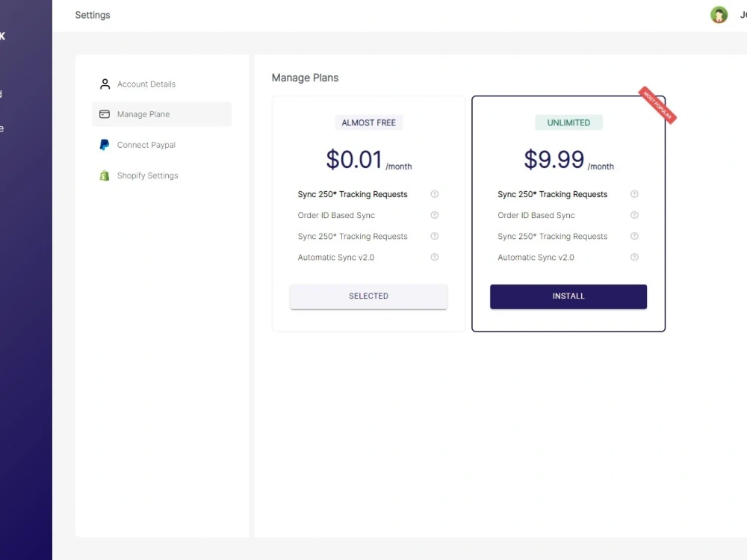
Task: Click /month label beside $9.99
Action: click(601, 167)
